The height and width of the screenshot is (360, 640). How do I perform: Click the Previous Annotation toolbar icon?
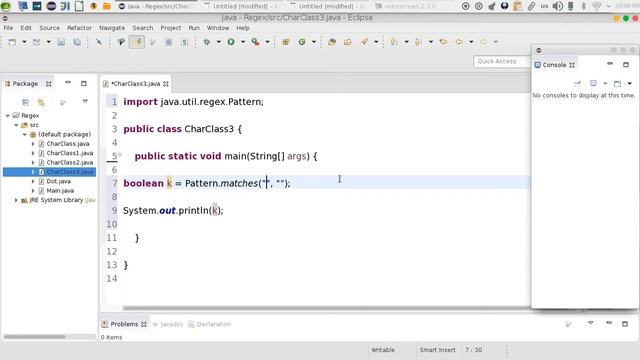(x=418, y=42)
